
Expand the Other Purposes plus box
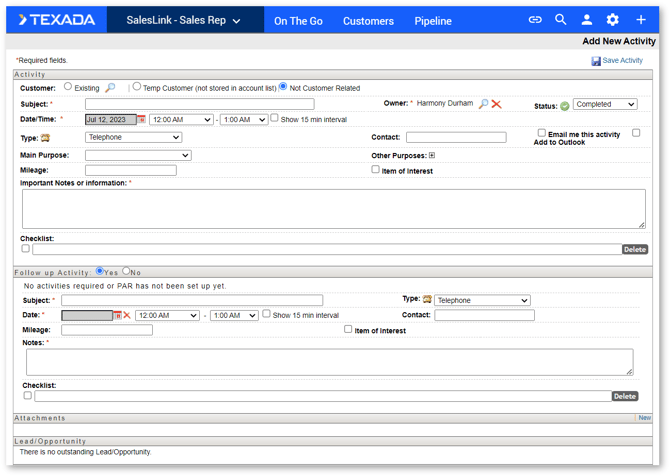pos(432,155)
